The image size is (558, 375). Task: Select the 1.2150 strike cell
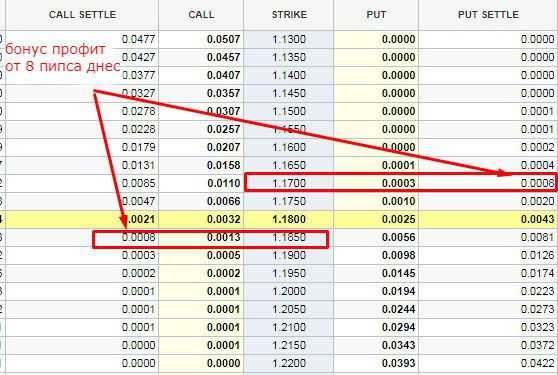(289, 345)
